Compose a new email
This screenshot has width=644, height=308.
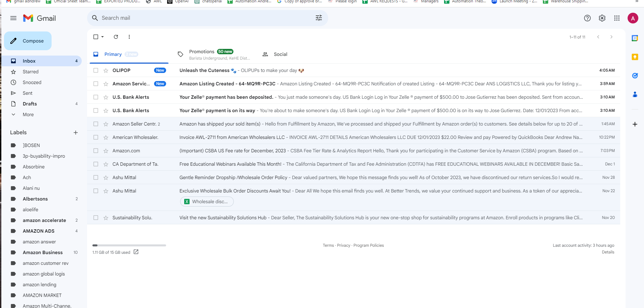(x=28, y=41)
